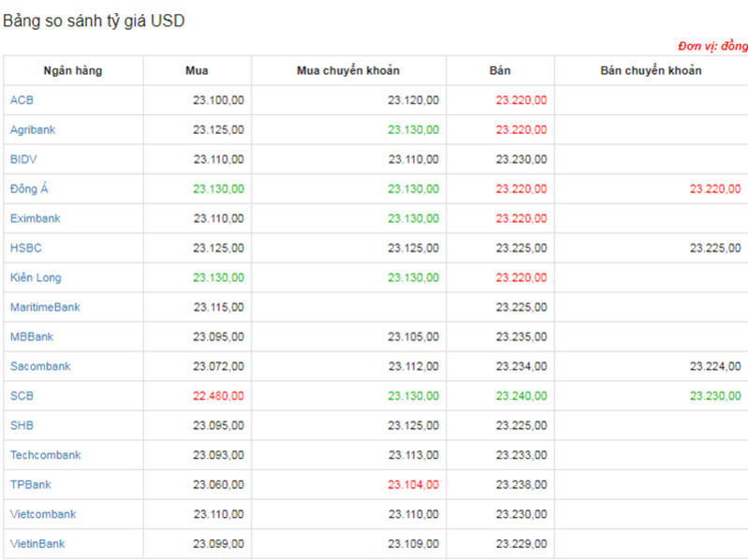The height and width of the screenshot is (560, 748).
Task: Click Sacombank's transfer sell rate 23.224,00
Action: pyautogui.click(x=715, y=366)
